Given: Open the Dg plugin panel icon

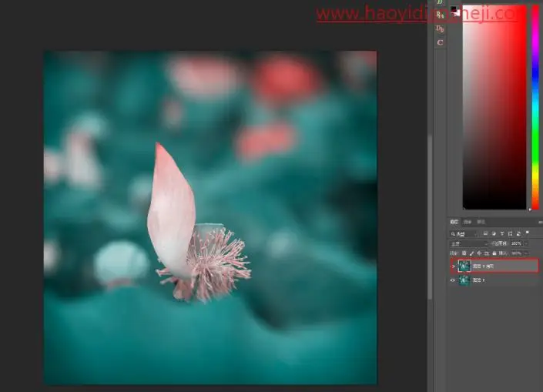Looking at the screenshot, I should click(x=440, y=28).
